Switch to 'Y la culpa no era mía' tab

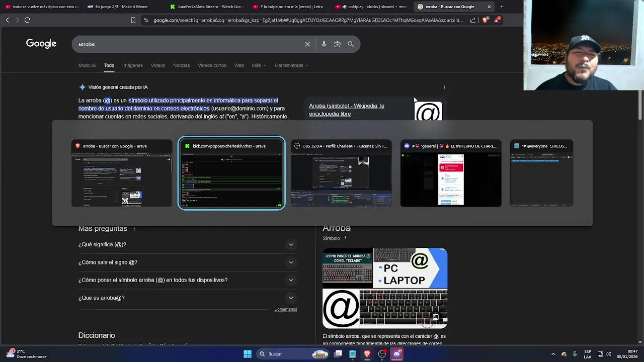click(289, 7)
